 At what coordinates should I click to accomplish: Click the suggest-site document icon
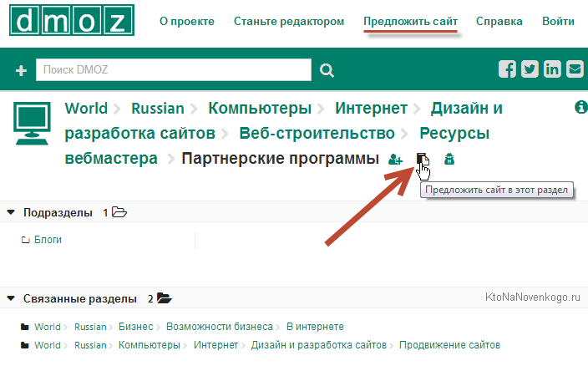423,160
